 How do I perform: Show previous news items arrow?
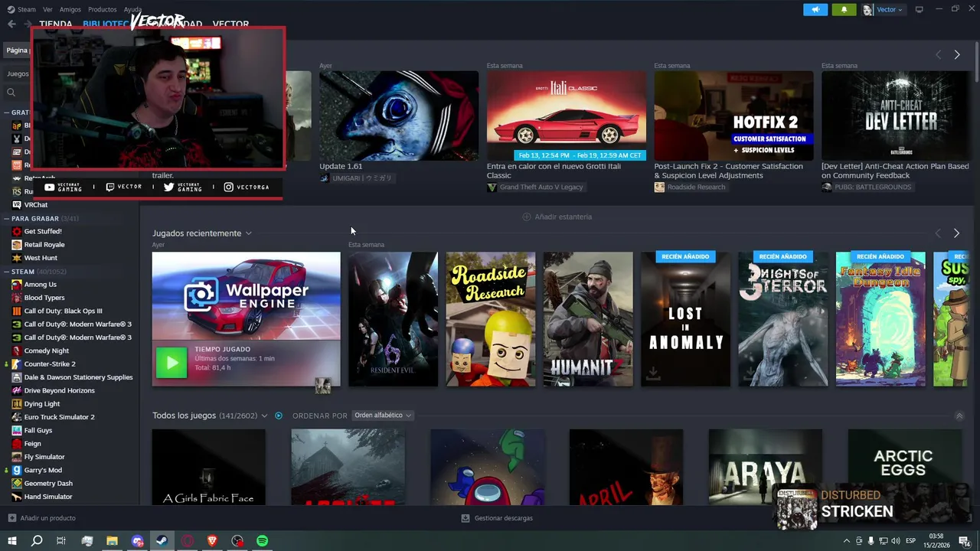pos(938,54)
